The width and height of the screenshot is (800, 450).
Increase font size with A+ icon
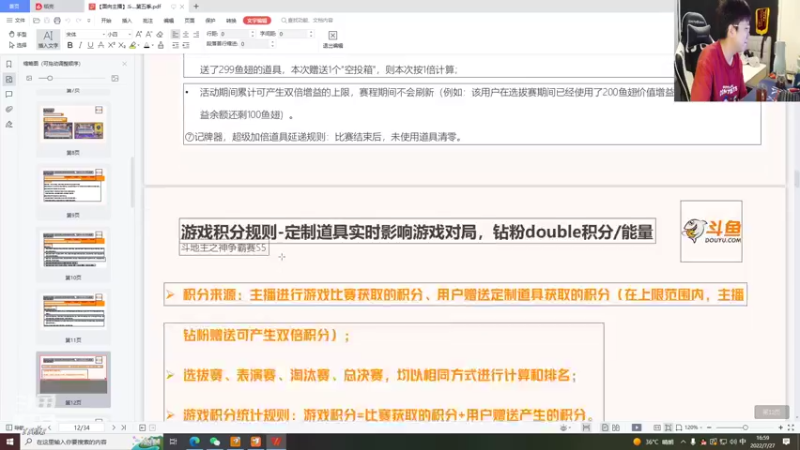139,34
